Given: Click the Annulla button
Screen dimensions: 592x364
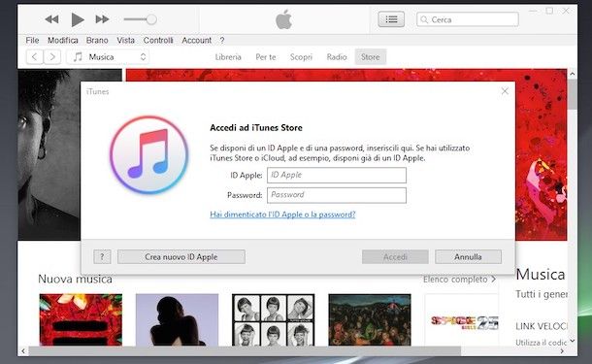Looking at the screenshot, I should click(468, 257).
